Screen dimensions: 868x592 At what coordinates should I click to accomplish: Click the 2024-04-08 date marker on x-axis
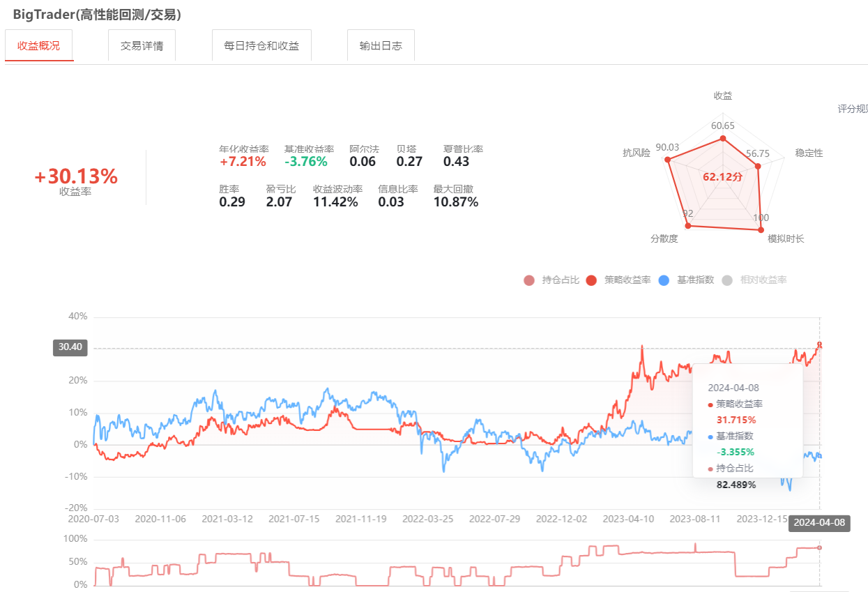pos(818,524)
